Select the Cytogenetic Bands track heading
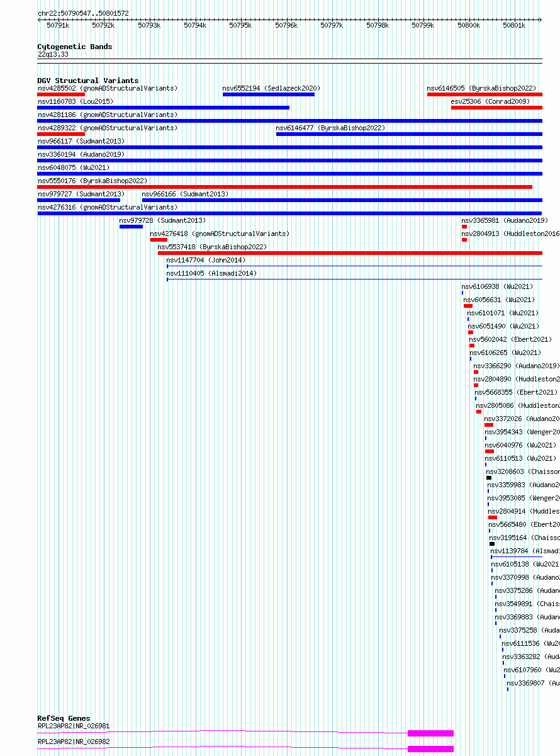Image resolution: width=560 pixels, height=756 pixels. click(x=75, y=47)
